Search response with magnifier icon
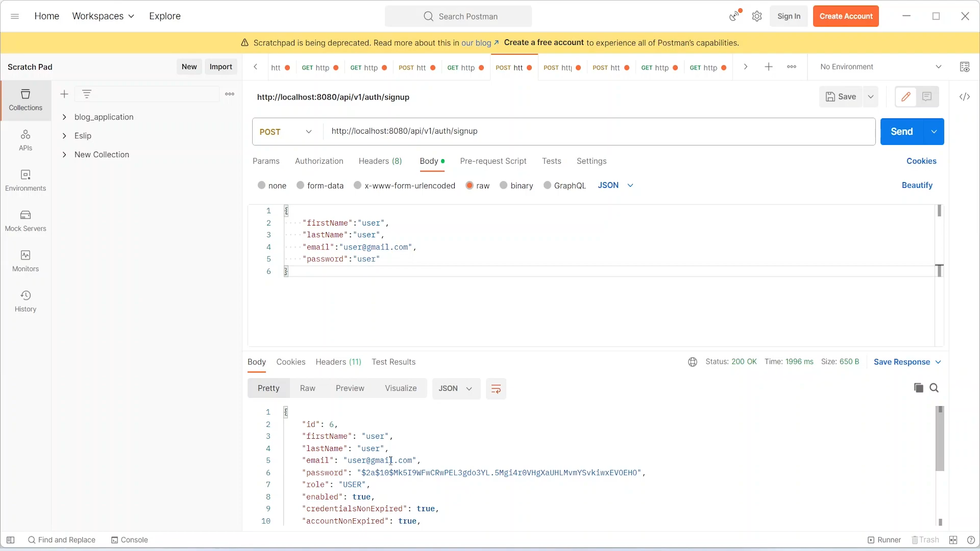980x551 pixels. click(934, 388)
